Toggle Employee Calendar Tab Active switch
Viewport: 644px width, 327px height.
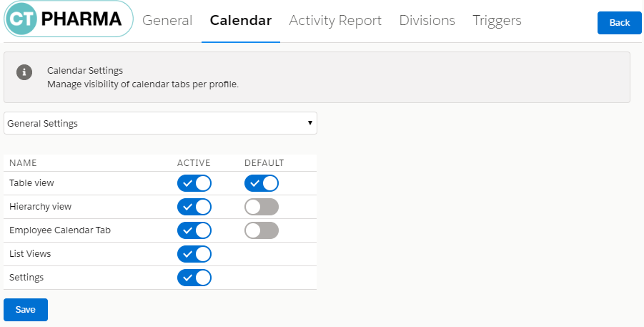[194, 230]
